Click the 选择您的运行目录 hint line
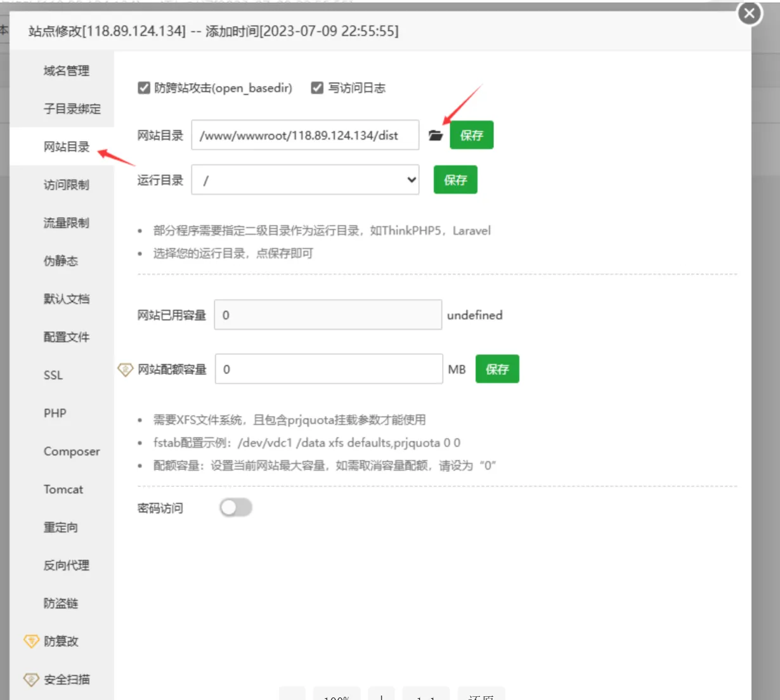Image resolution: width=780 pixels, height=700 pixels. tap(233, 254)
